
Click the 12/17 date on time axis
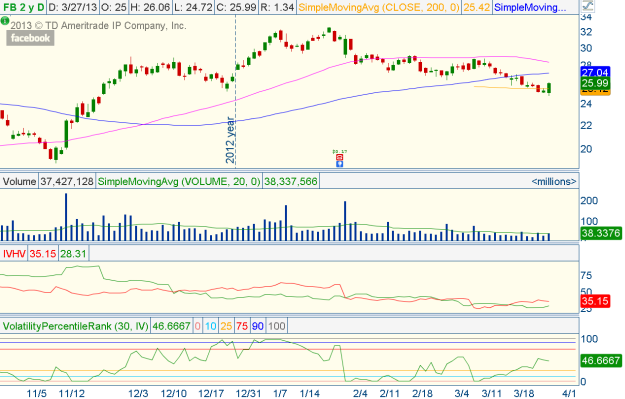point(211,393)
